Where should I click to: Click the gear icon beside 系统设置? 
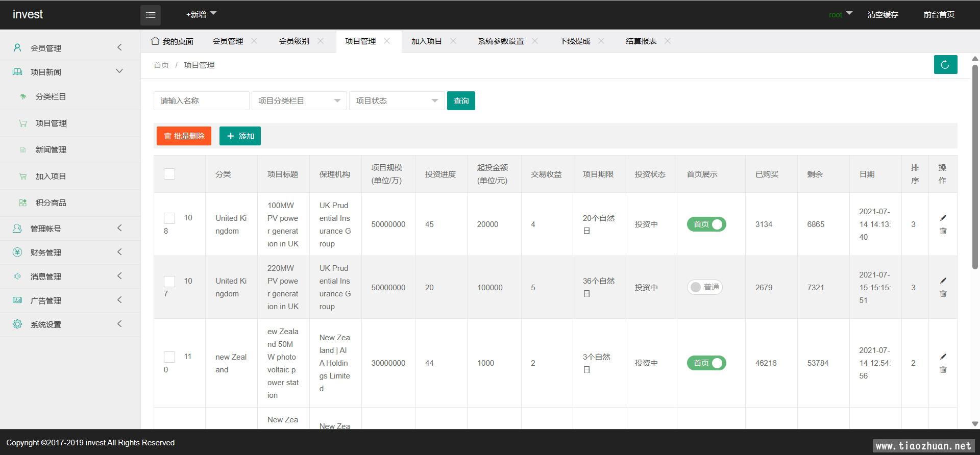click(17, 324)
